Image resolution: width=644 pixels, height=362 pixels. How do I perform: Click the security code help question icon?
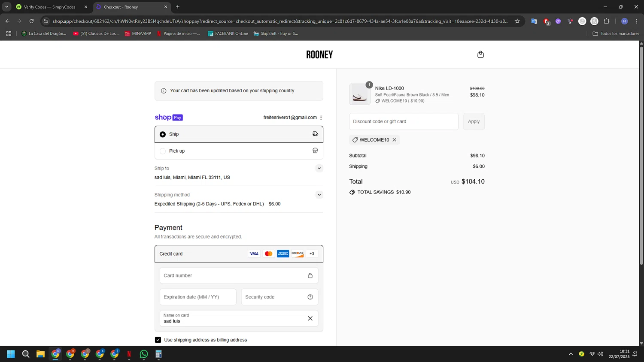pyautogui.click(x=310, y=297)
